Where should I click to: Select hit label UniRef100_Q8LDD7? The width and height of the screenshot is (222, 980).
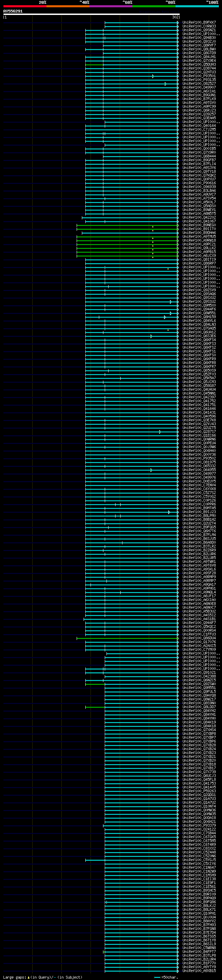coord(199,707)
